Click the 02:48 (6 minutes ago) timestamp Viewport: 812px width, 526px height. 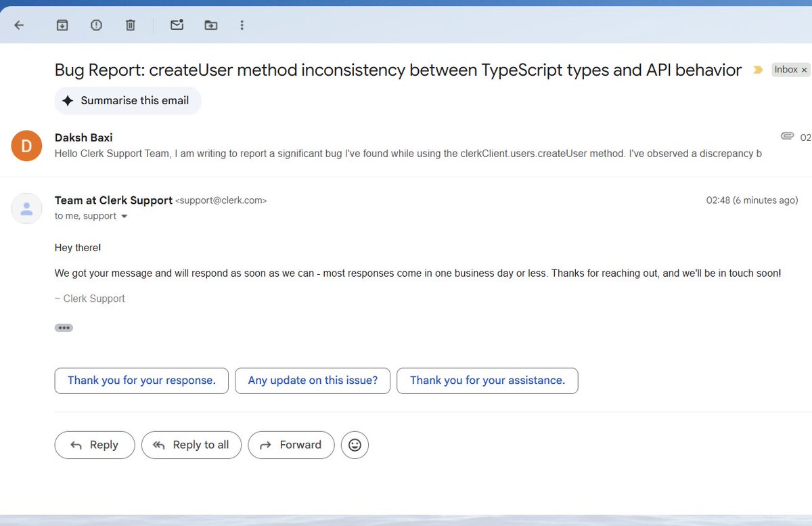pyautogui.click(x=752, y=200)
